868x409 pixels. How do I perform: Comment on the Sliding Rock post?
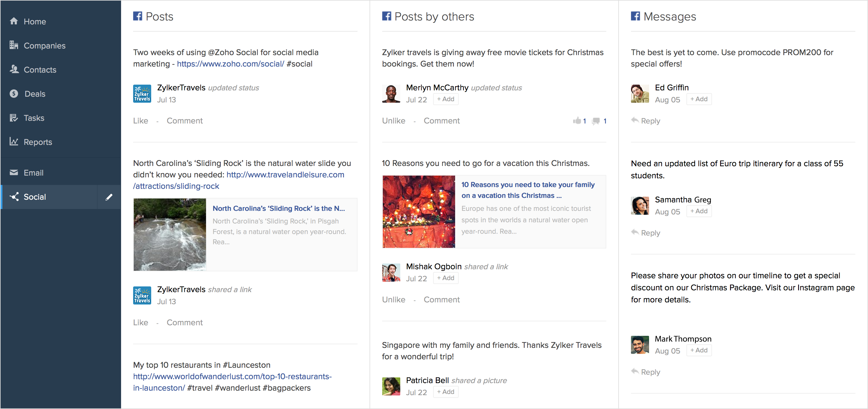pos(185,323)
